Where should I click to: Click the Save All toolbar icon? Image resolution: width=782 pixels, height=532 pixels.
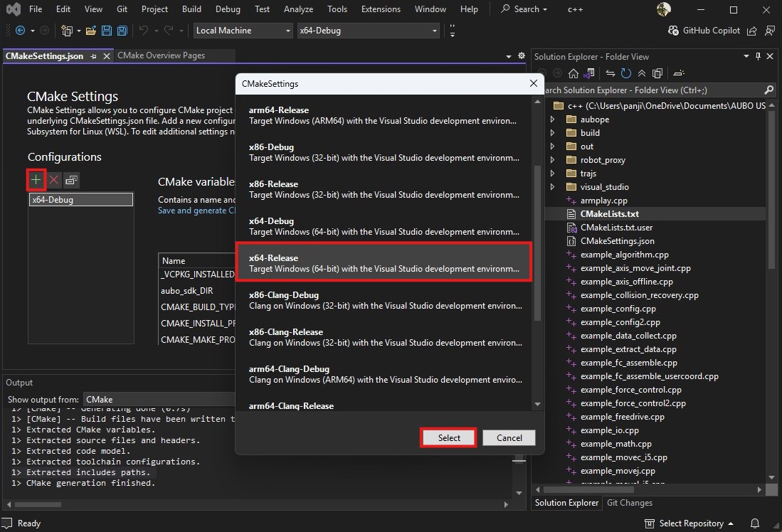point(122,31)
